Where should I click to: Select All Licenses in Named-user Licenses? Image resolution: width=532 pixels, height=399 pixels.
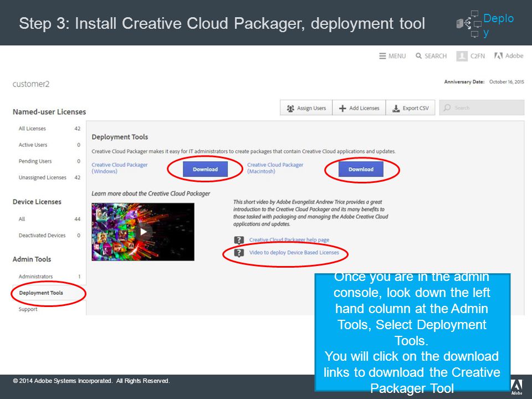tap(49, 129)
